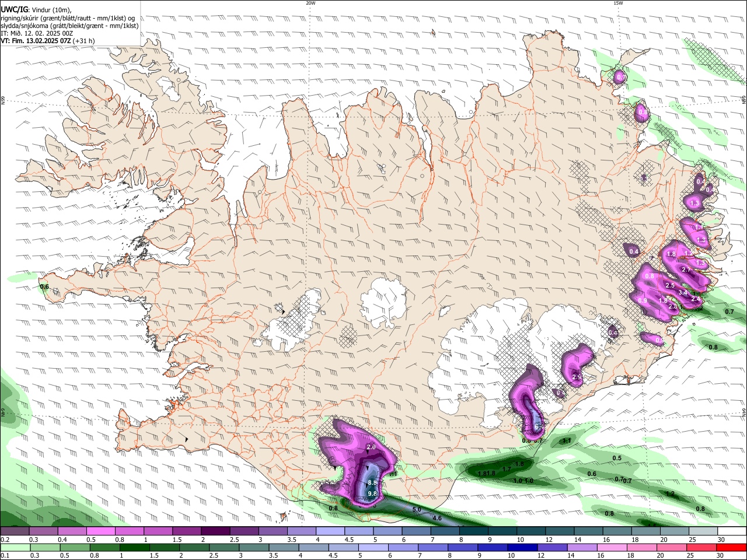747x560 pixels.
Task: Click the 1.7 rain value south of the glacier coast
Action: [x=507, y=469]
